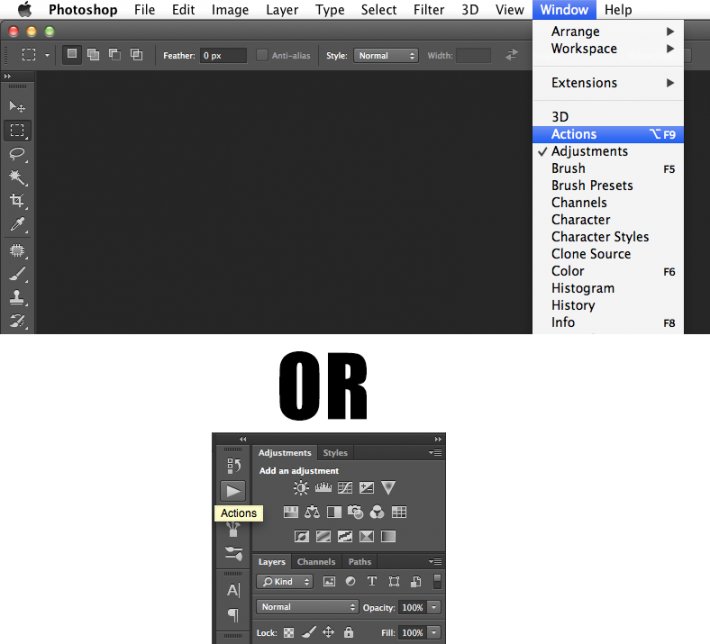This screenshot has width=710, height=644.
Task: Open the Character panel icon
Action: tap(234, 590)
